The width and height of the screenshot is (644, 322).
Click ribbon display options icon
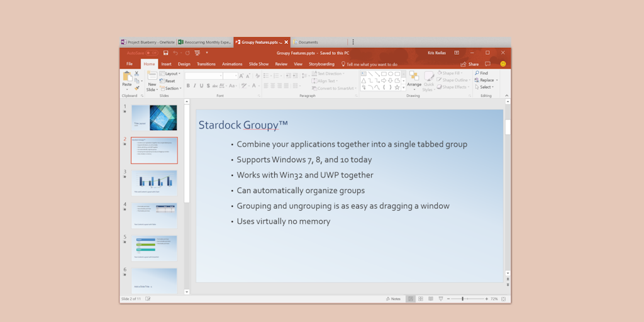click(457, 53)
